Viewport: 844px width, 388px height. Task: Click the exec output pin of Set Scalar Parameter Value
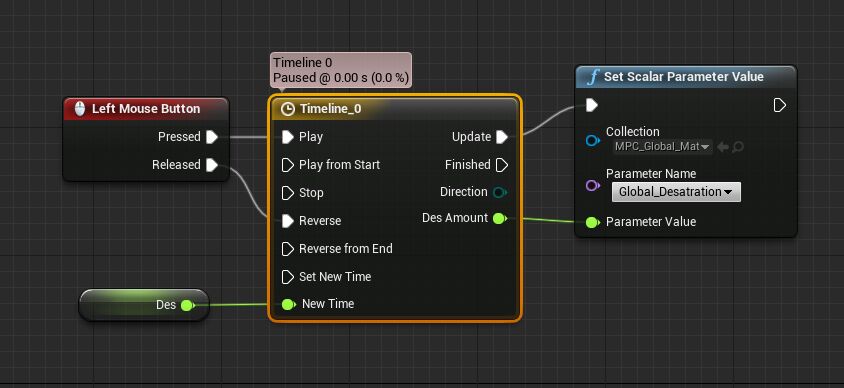(x=779, y=105)
